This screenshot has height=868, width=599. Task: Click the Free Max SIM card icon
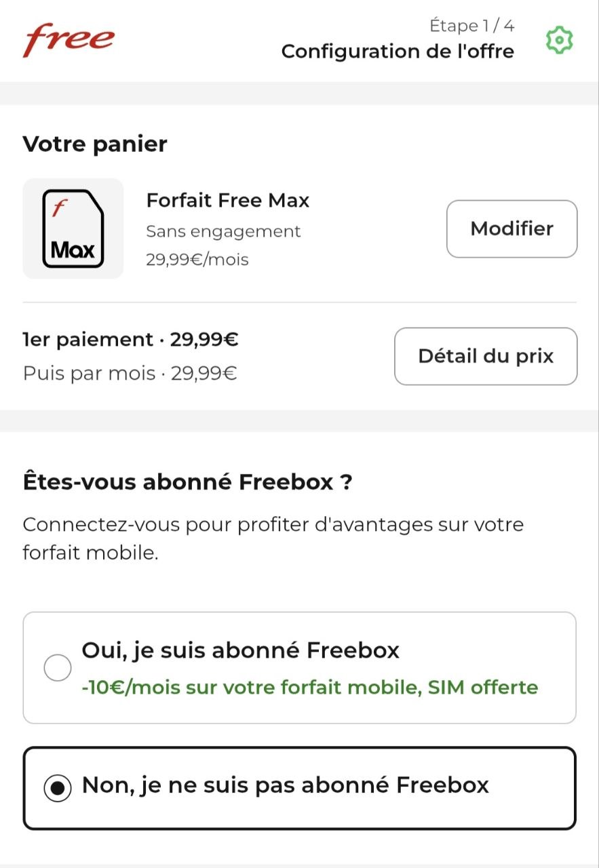point(73,229)
